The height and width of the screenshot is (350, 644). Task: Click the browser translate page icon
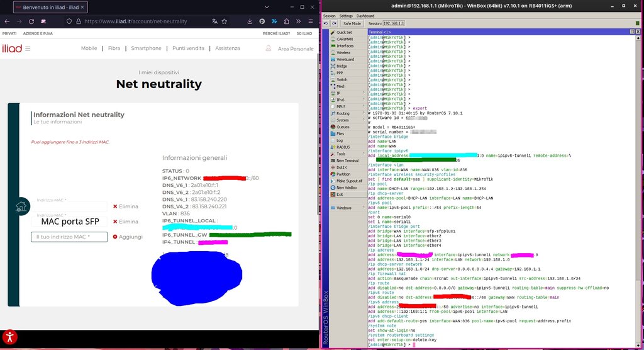tap(214, 21)
